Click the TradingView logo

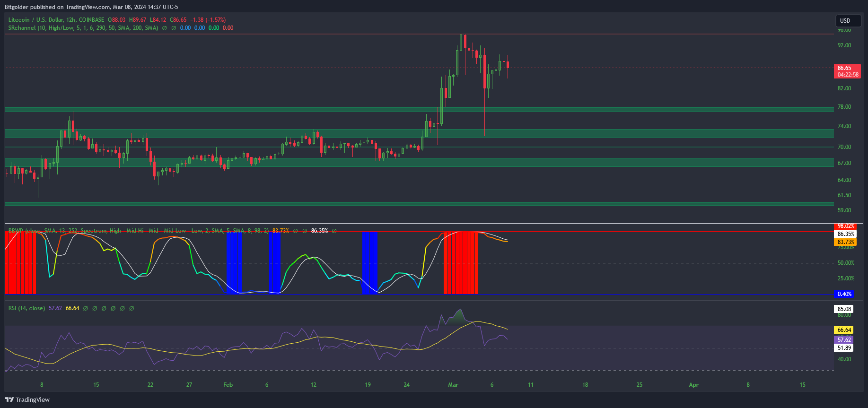click(x=27, y=399)
